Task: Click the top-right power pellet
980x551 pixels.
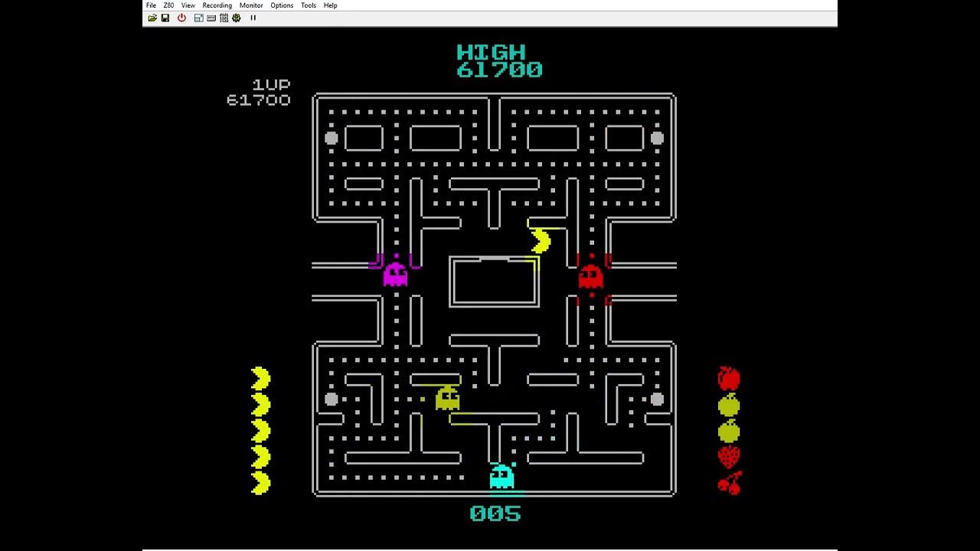Action: coord(657,138)
